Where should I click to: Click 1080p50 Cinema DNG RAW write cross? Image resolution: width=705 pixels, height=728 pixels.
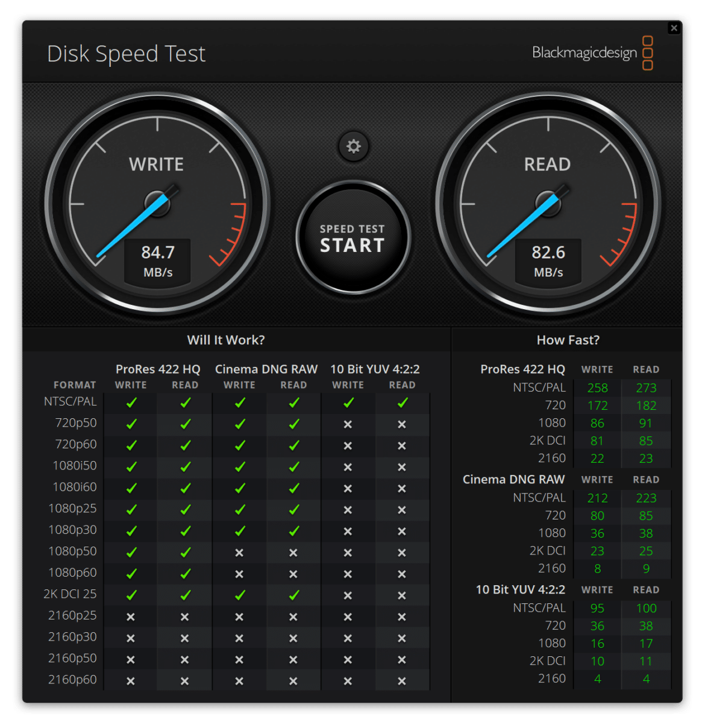point(239,553)
